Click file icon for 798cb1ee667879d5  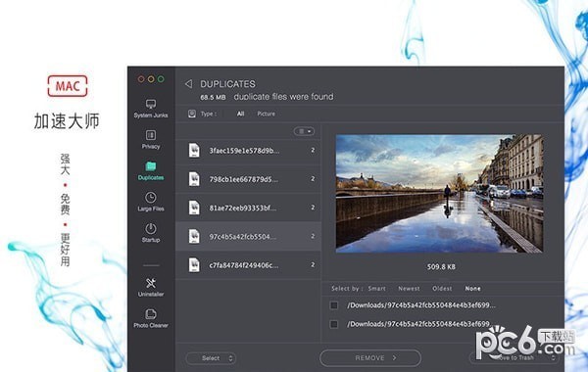point(194,179)
